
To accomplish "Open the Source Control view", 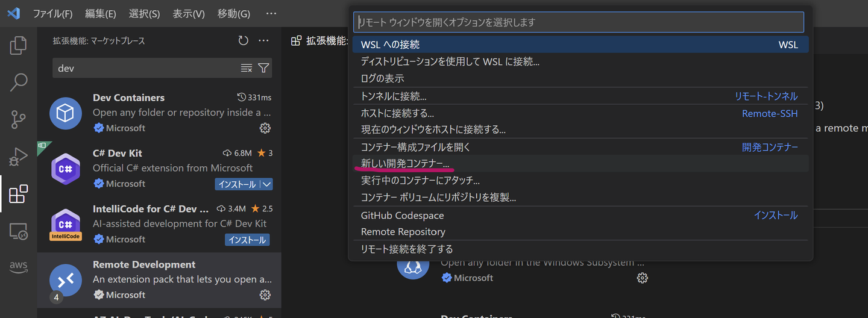I will tap(18, 120).
